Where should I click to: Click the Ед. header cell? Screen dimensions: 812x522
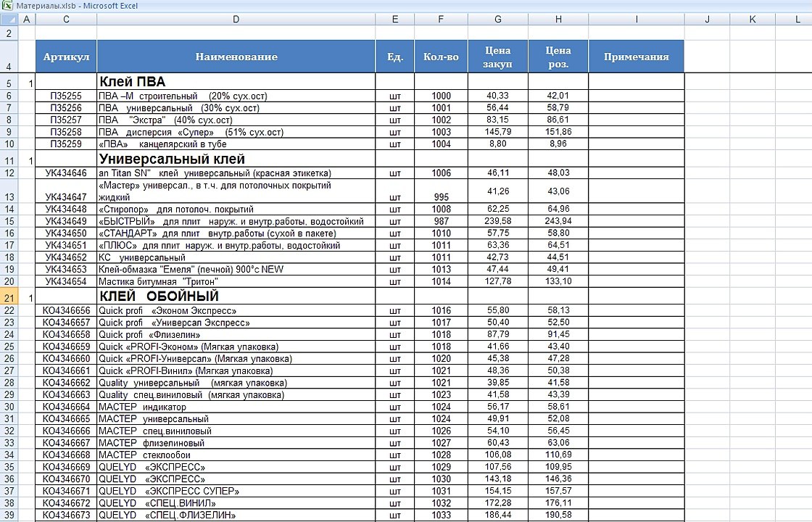click(394, 57)
